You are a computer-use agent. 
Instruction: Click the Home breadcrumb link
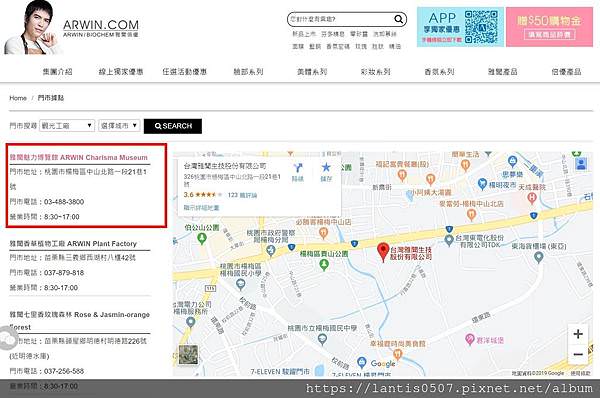[x=18, y=98]
